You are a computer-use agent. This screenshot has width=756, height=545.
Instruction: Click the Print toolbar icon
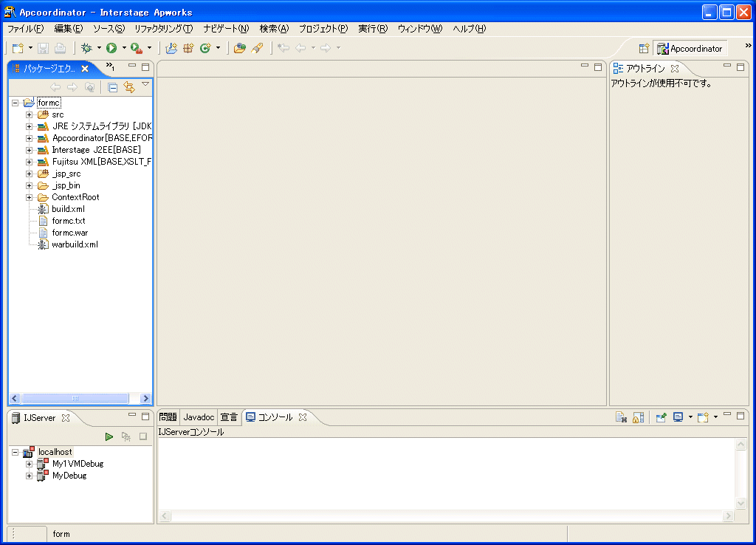(x=61, y=48)
